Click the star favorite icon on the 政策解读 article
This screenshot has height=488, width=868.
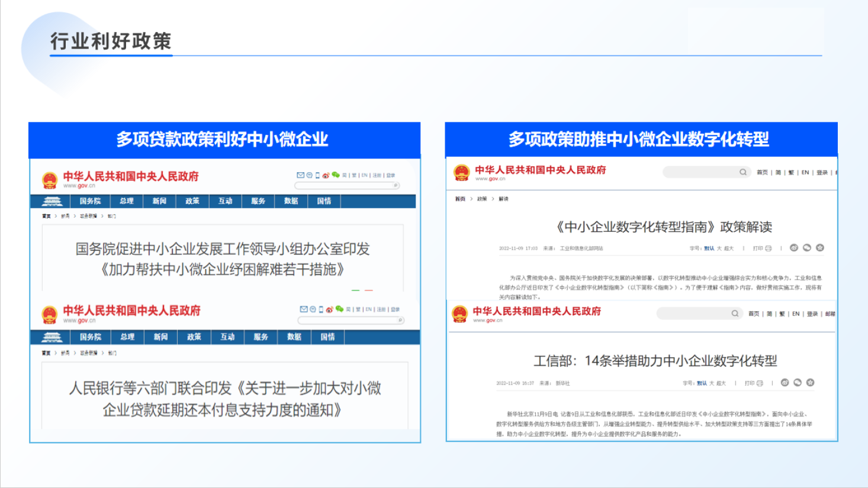[820, 248]
